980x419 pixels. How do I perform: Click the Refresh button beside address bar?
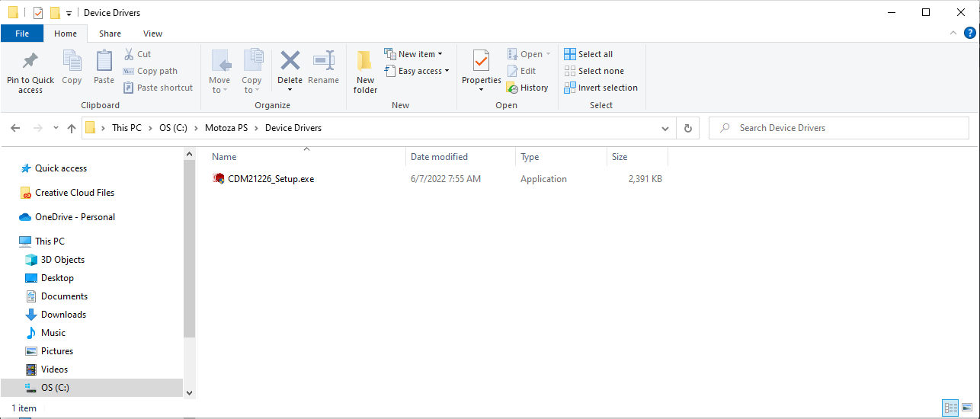point(688,128)
